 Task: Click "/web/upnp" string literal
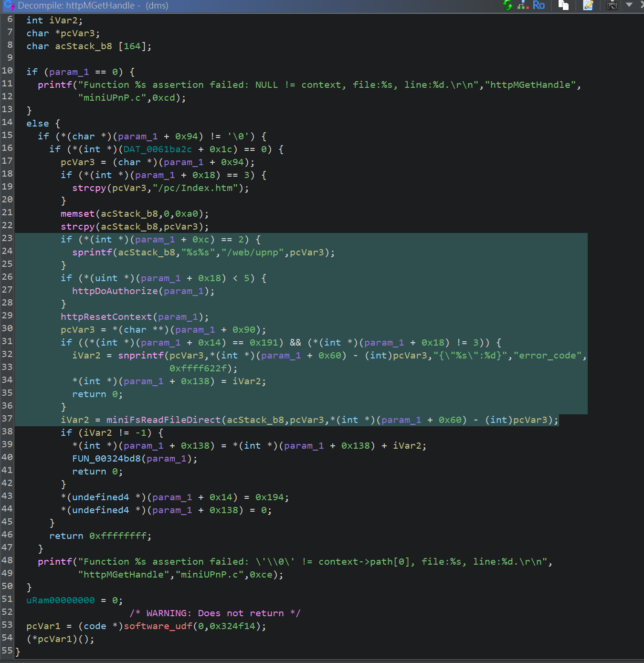pyautogui.click(x=253, y=253)
